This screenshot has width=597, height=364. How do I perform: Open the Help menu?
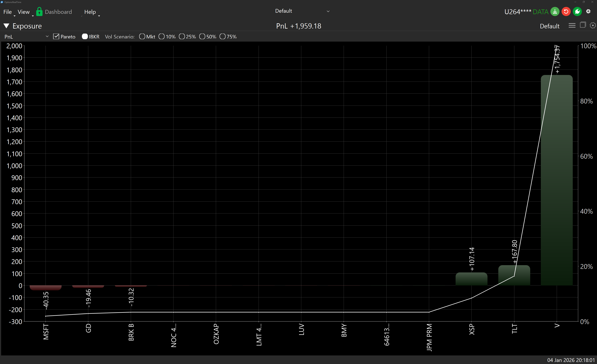[x=90, y=12]
